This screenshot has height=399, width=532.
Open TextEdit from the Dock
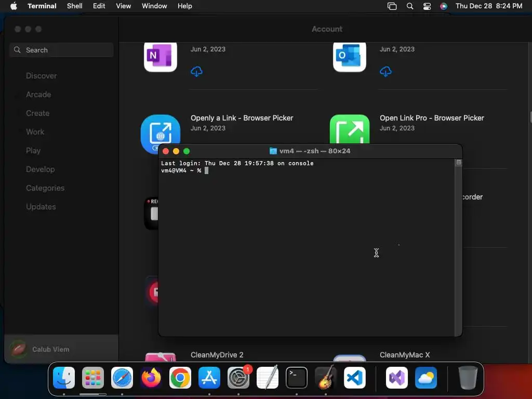tap(268, 378)
